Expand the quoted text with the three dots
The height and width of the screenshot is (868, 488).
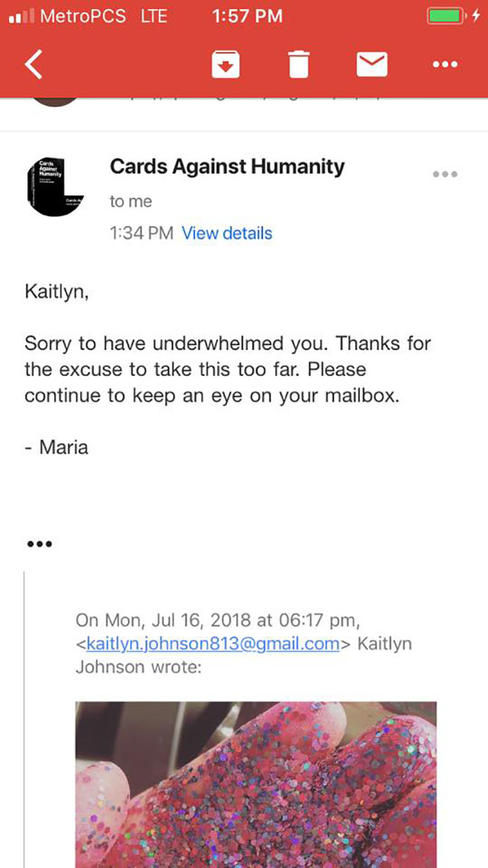click(40, 543)
